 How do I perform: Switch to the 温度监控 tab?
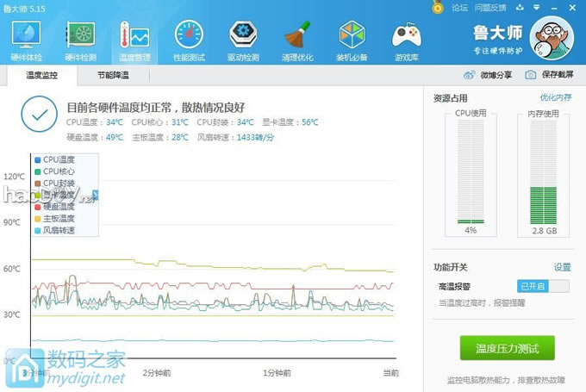[41, 76]
